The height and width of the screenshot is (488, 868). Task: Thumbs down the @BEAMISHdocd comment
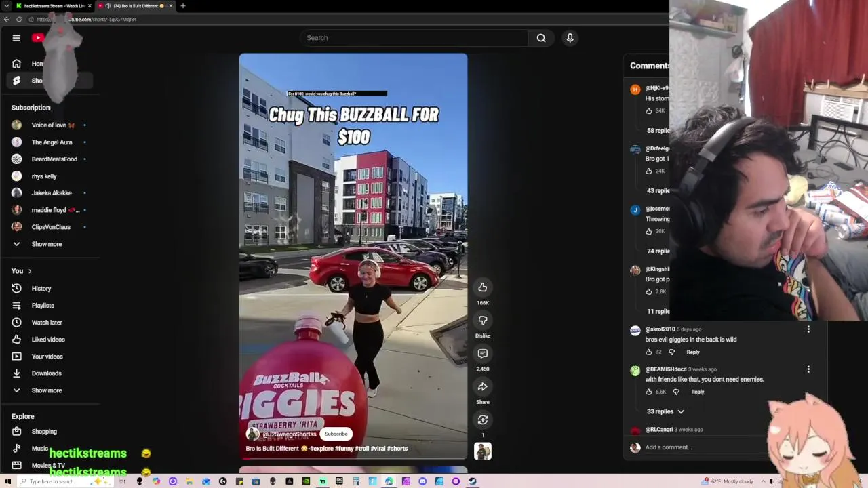(x=676, y=392)
